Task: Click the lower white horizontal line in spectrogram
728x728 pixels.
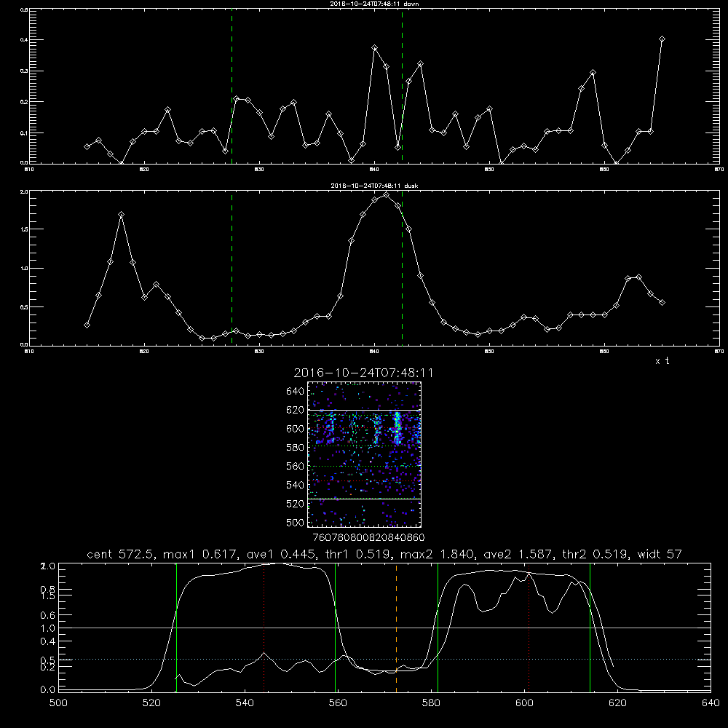Action: tap(365, 499)
